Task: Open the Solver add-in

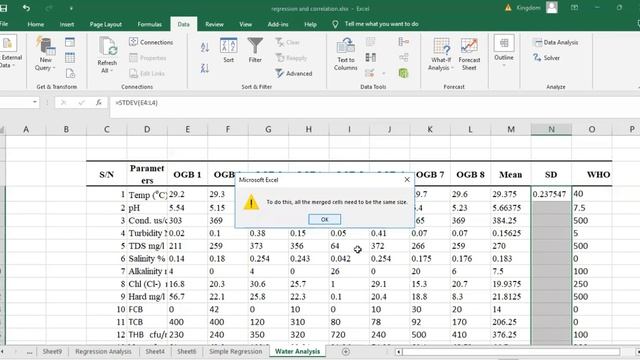Action: tap(546, 58)
